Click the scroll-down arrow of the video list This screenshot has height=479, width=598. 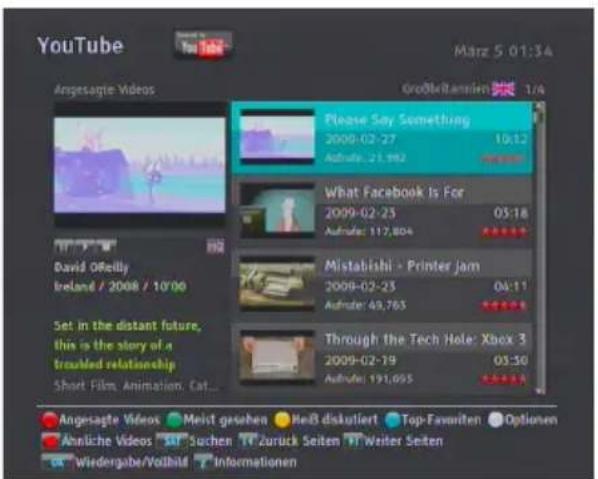tap(540, 391)
